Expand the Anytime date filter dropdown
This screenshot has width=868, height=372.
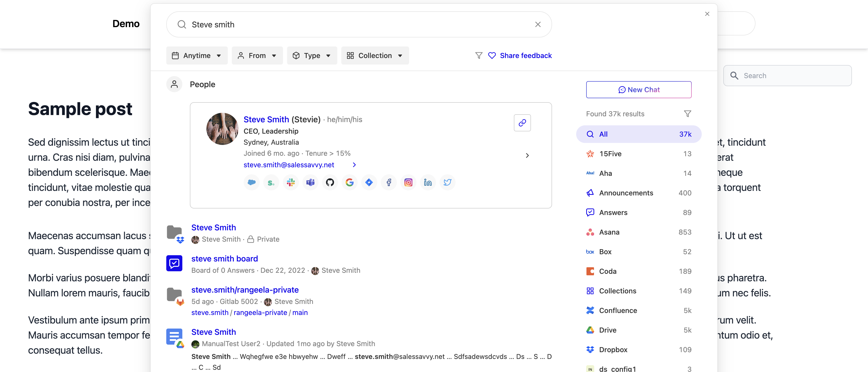(x=197, y=55)
